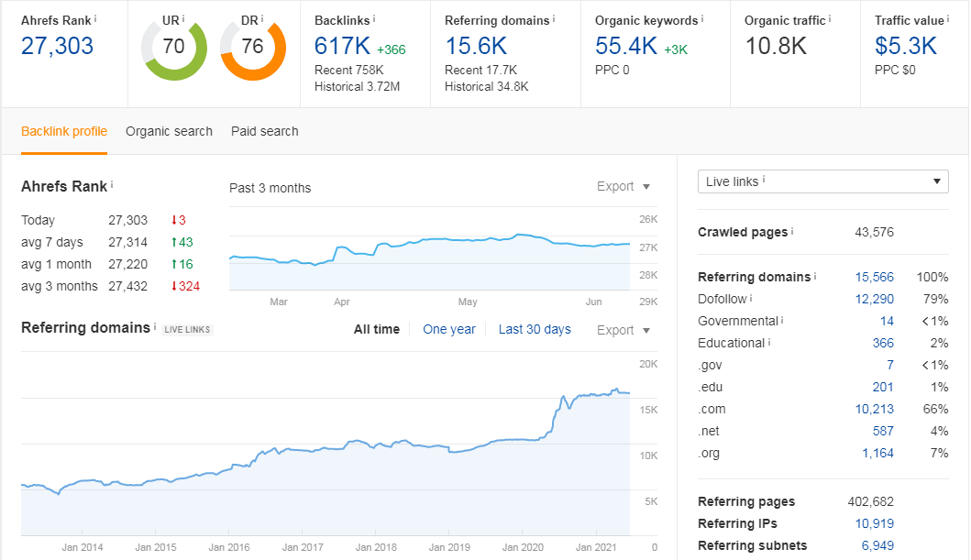Screen dimensions: 971x560
Task: Click the info icon next to Ahrefs Rank header
Action: pyautogui.click(x=94, y=18)
